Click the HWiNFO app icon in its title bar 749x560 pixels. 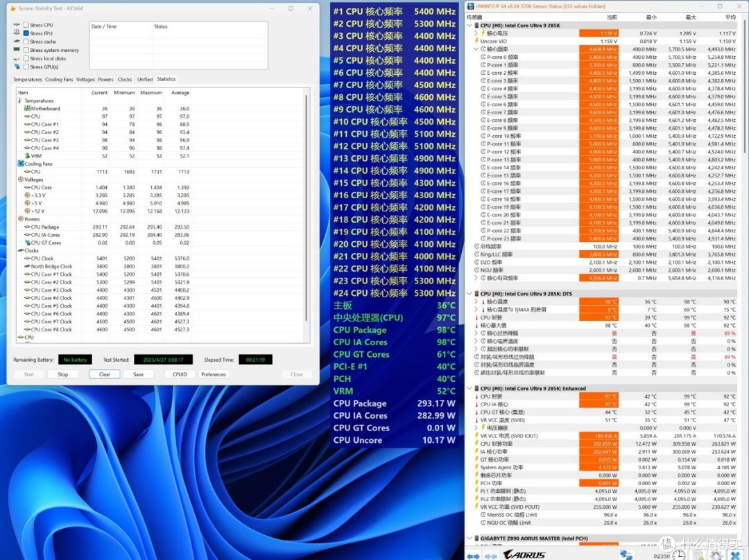[x=471, y=6]
